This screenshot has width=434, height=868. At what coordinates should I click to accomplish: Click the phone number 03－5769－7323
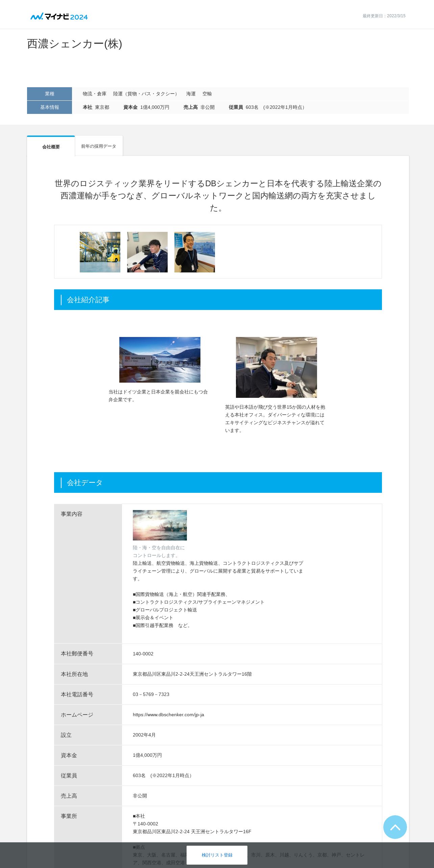[x=151, y=694]
